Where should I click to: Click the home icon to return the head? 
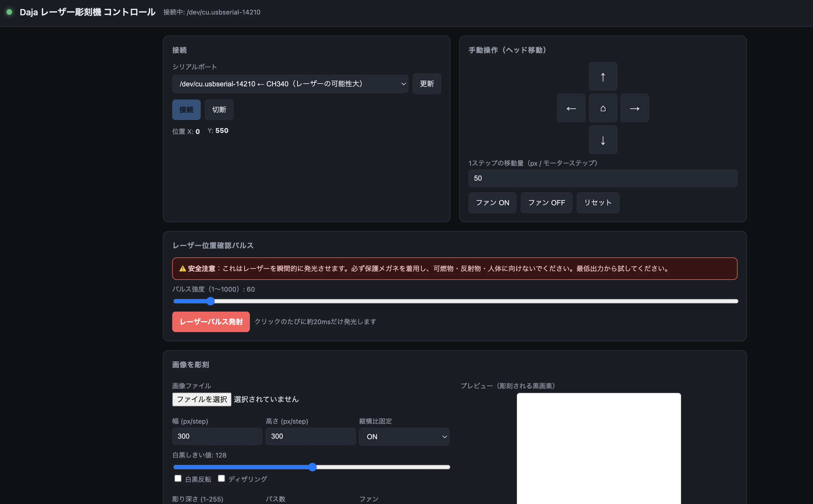603,108
